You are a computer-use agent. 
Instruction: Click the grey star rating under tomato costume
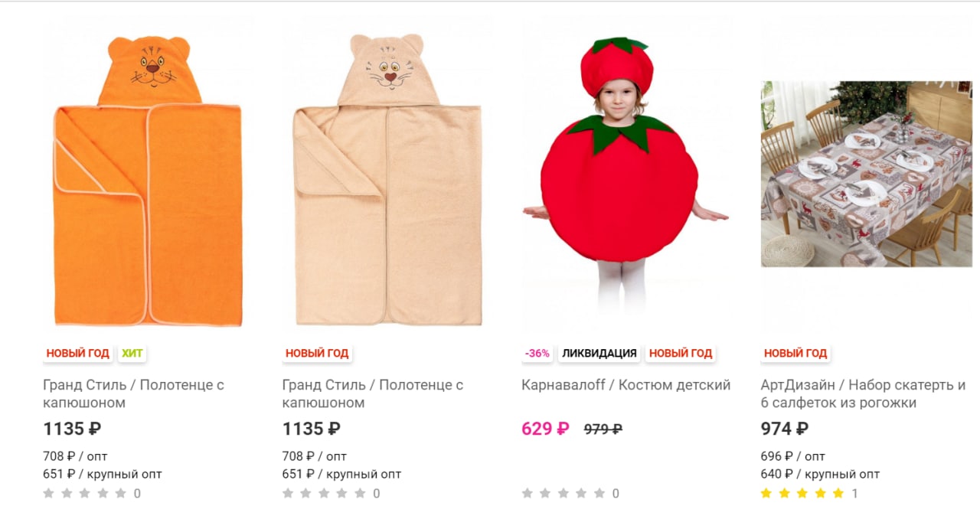click(x=563, y=494)
